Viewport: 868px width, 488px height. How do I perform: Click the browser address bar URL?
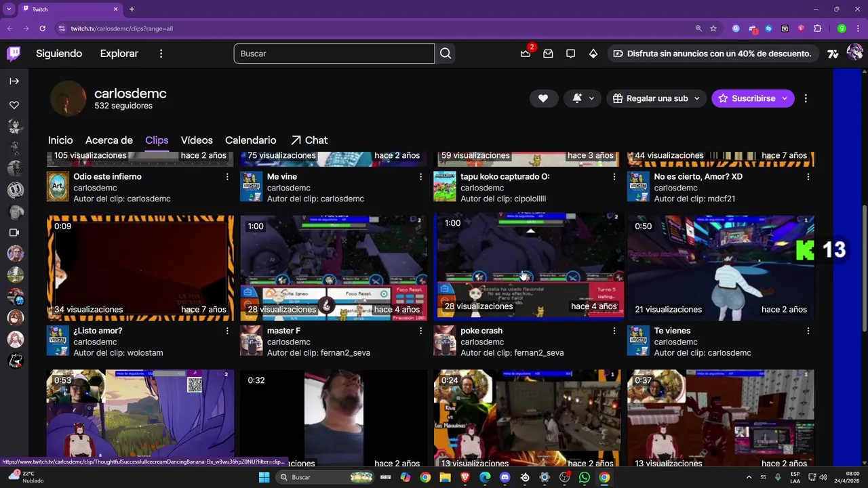122,28
